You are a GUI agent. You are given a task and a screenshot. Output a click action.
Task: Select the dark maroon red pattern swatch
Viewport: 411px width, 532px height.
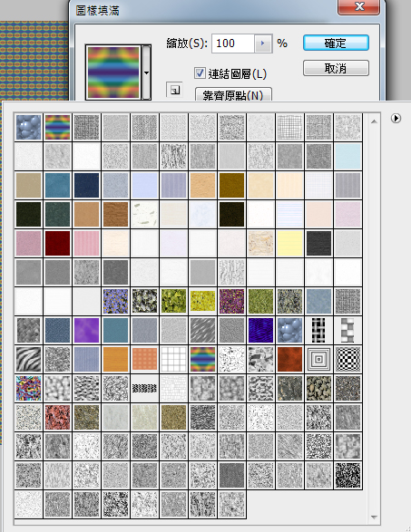[57, 243]
